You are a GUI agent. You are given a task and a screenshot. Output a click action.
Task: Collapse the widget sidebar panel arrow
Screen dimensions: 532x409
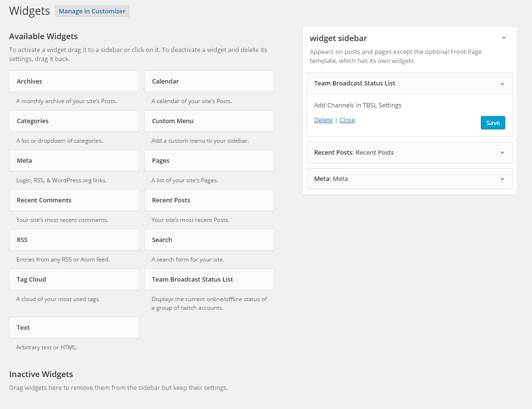pos(503,38)
